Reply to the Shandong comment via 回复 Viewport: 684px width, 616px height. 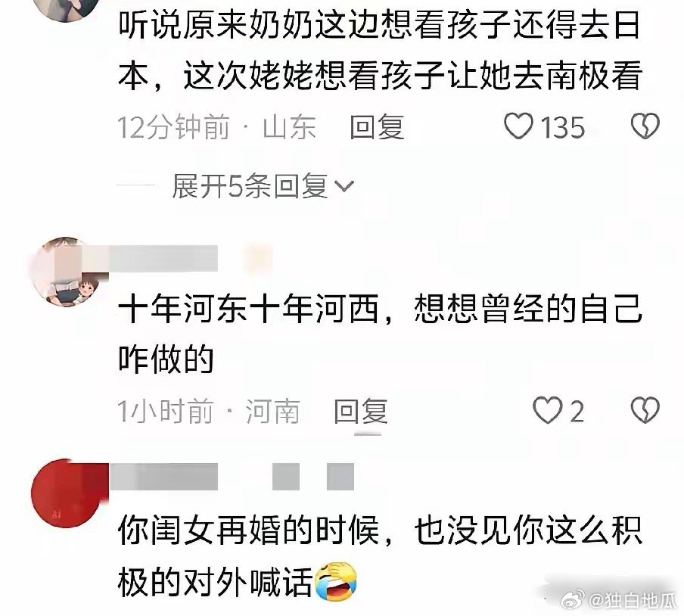click(378, 127)
